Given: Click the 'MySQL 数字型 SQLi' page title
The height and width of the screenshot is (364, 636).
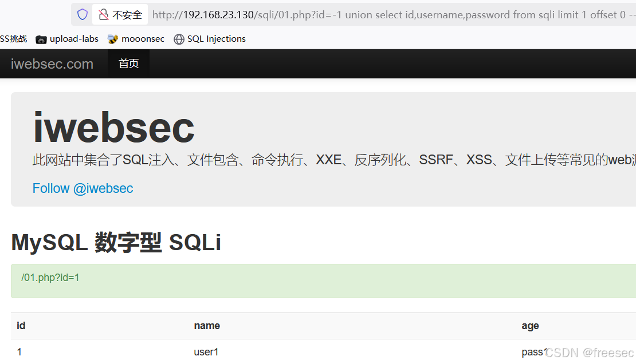Looking at the screenshot, I should [x=116, y=243].
